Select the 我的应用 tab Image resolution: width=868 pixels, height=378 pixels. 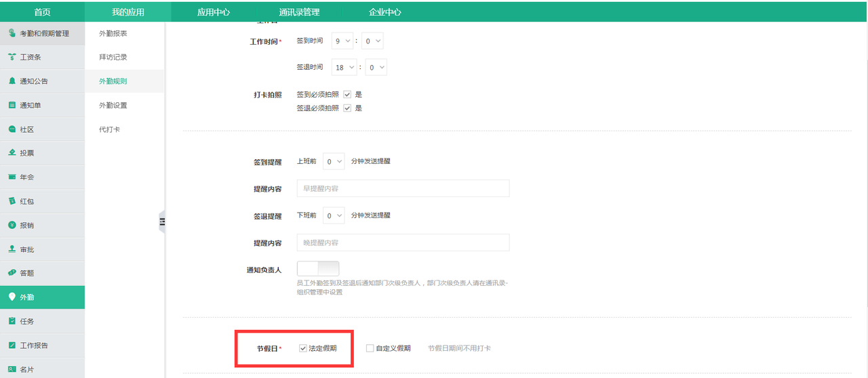[x=128, y=12]
